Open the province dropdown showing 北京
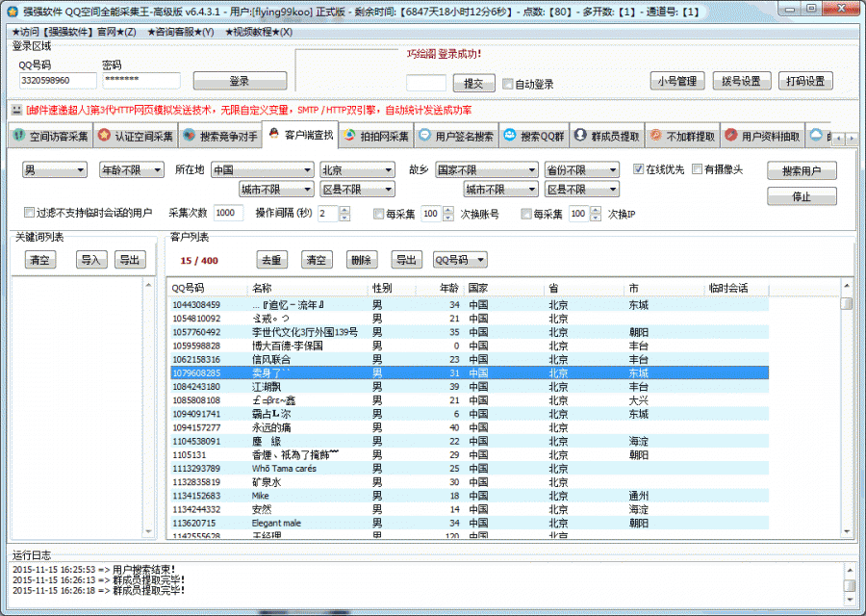866x616 pixels. (357, 169)
